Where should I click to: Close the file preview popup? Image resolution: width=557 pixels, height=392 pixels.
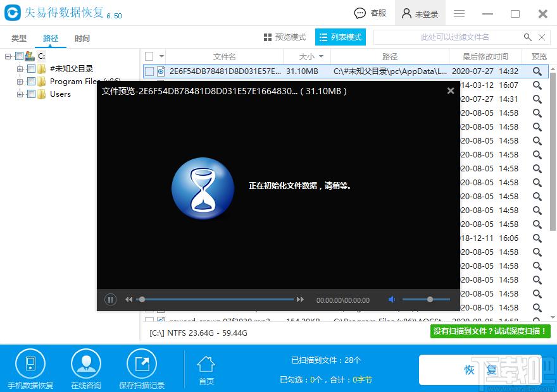point(451,91)
